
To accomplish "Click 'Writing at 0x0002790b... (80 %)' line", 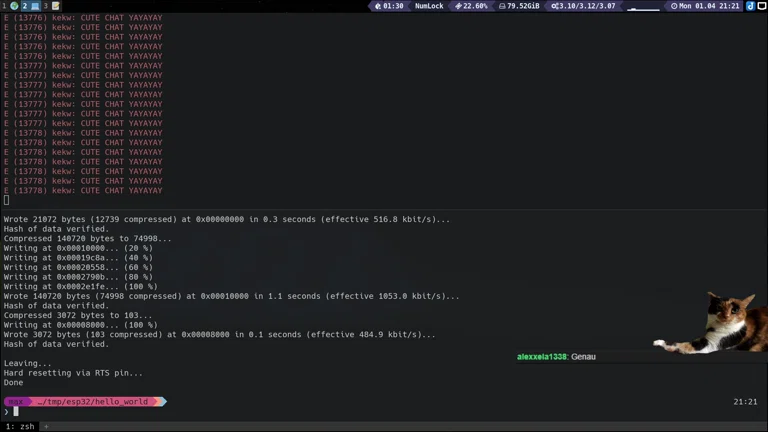I will coord(78,277).
